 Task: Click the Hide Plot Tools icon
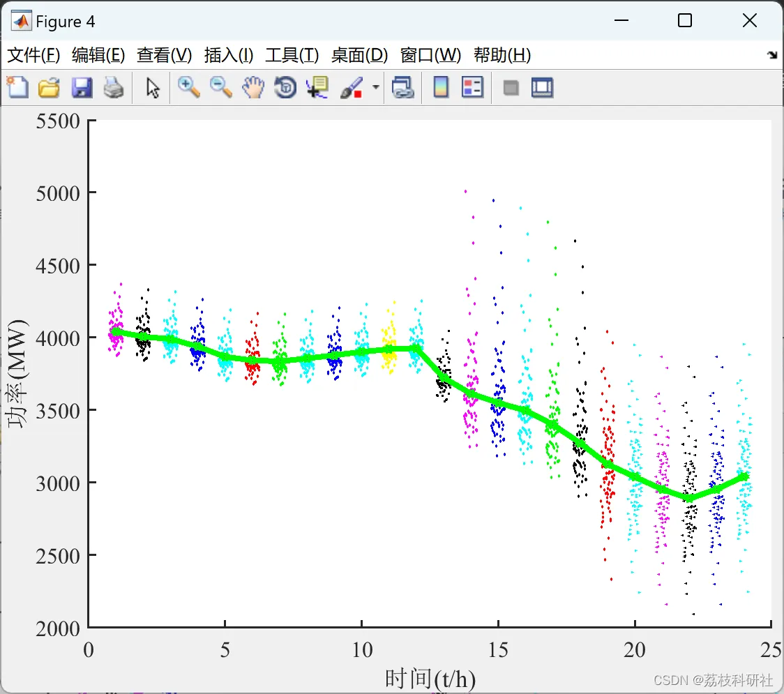(511, 88)
